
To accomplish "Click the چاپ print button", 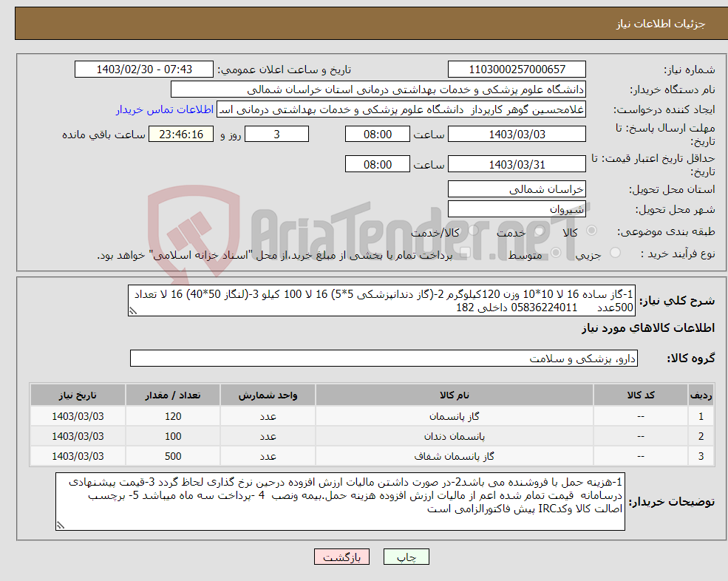I will click(406, 557).
